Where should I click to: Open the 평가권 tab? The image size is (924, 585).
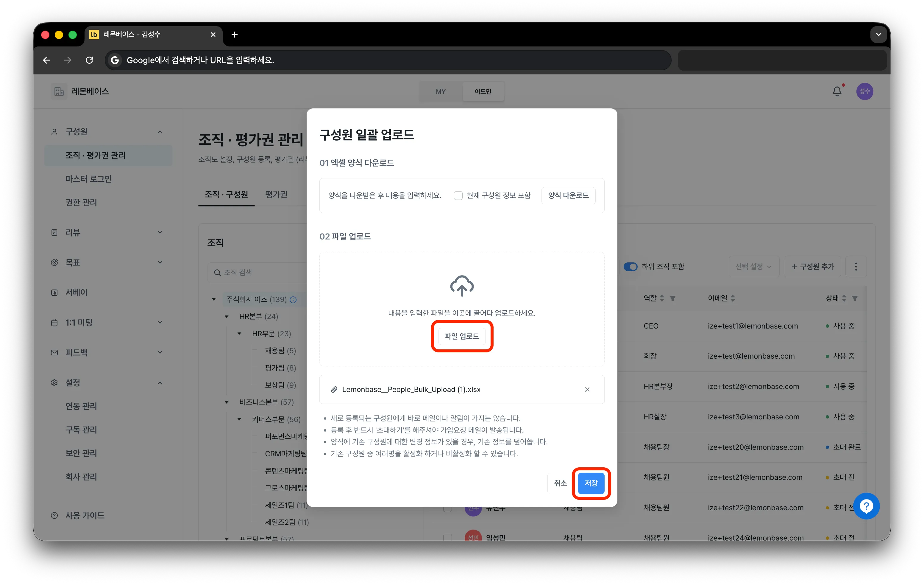coord(276,195)
